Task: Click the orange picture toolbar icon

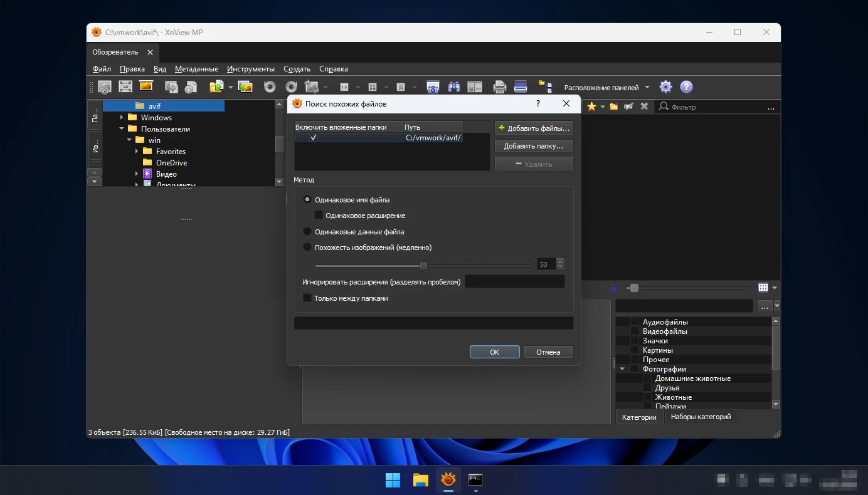Action: pyautogui.click(x=146, y=87)
